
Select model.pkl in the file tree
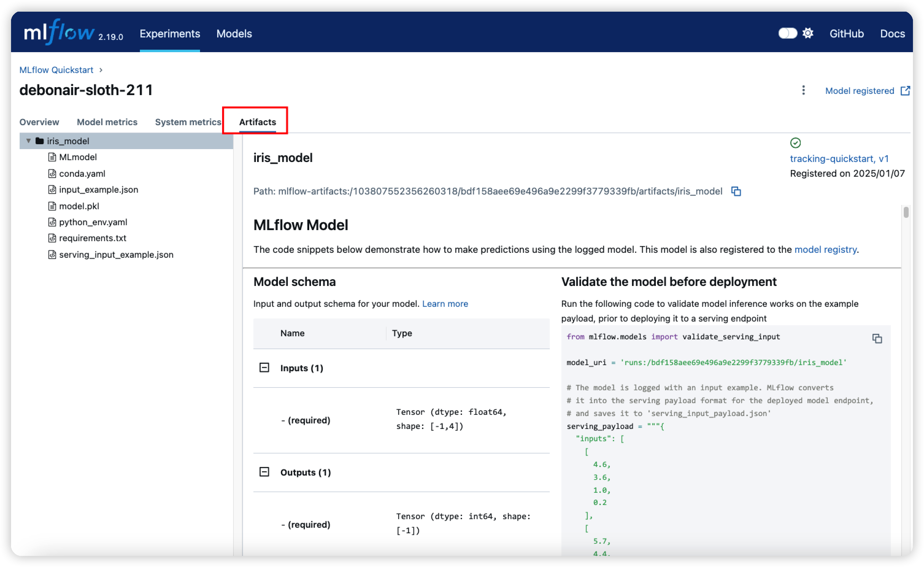point(79,206)
